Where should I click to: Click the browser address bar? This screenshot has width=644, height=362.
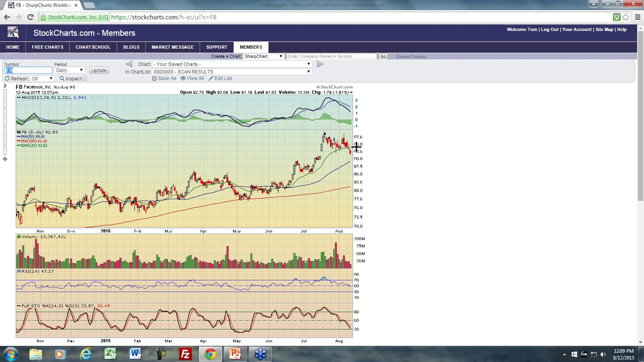325,17
